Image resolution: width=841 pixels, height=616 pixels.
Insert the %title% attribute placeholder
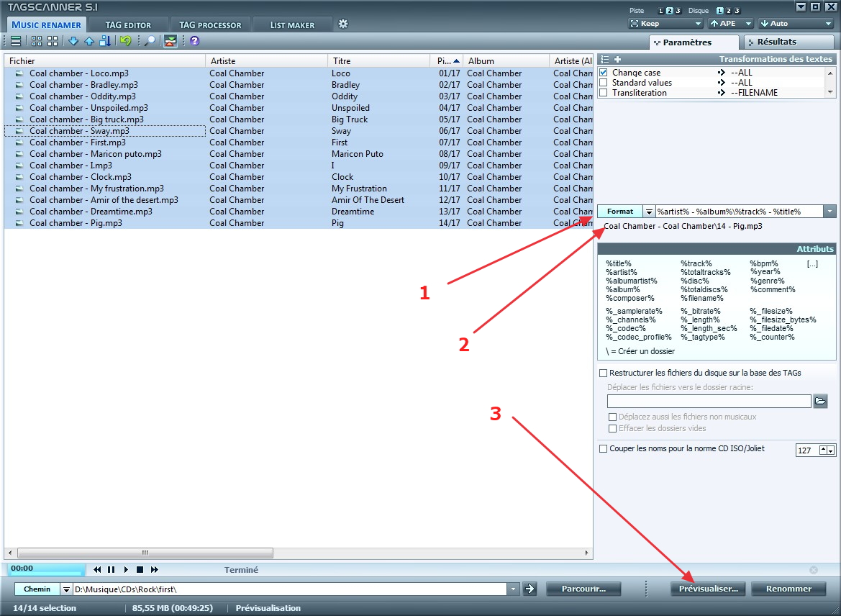(619, 263)
